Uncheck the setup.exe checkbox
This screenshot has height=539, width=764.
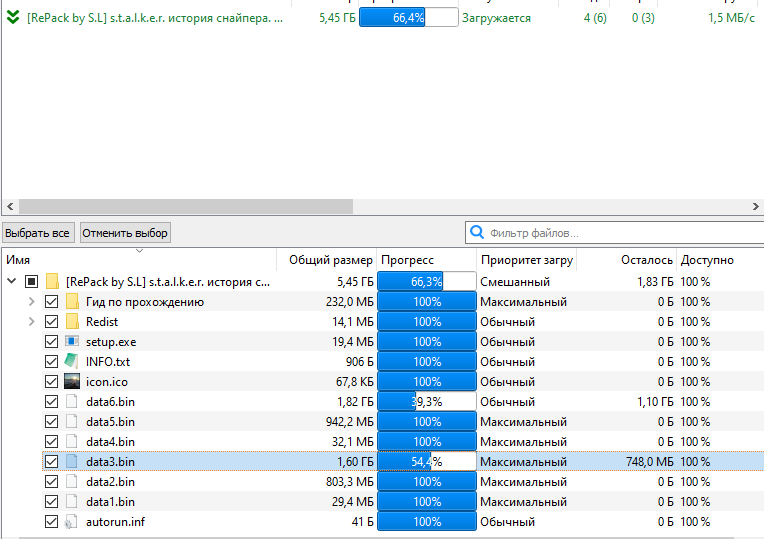click(51, 342)
